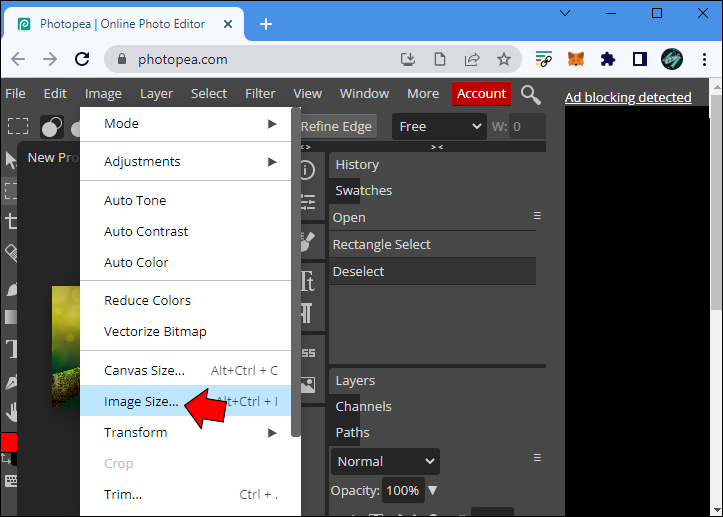Click the red foreground color swatch
Viewport: 723px width, 517px height.
click(8, 442)
